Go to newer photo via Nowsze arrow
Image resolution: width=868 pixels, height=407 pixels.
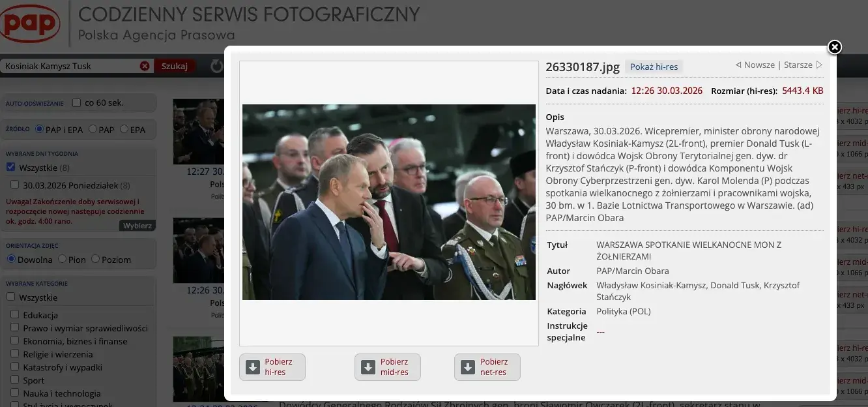coord(738,65)
